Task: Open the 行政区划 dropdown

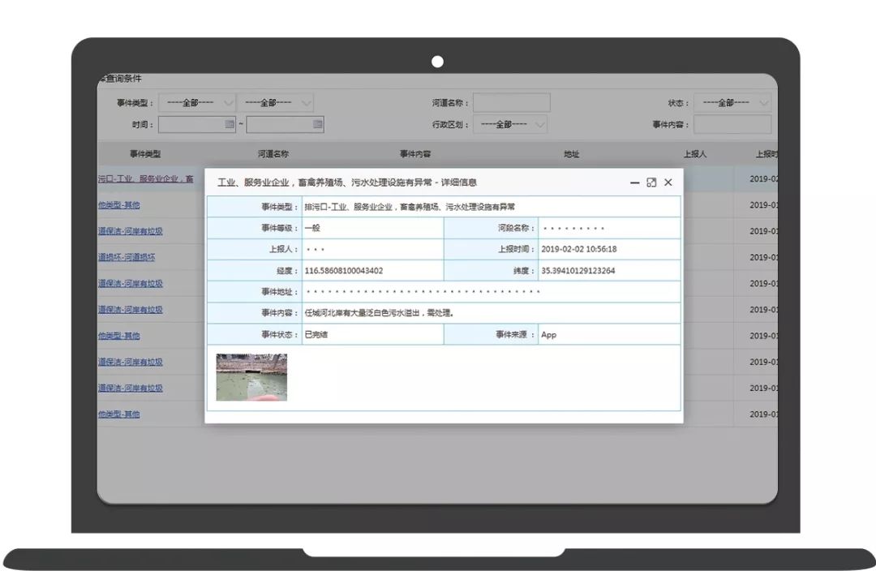Action: click(x=510, y=124)
